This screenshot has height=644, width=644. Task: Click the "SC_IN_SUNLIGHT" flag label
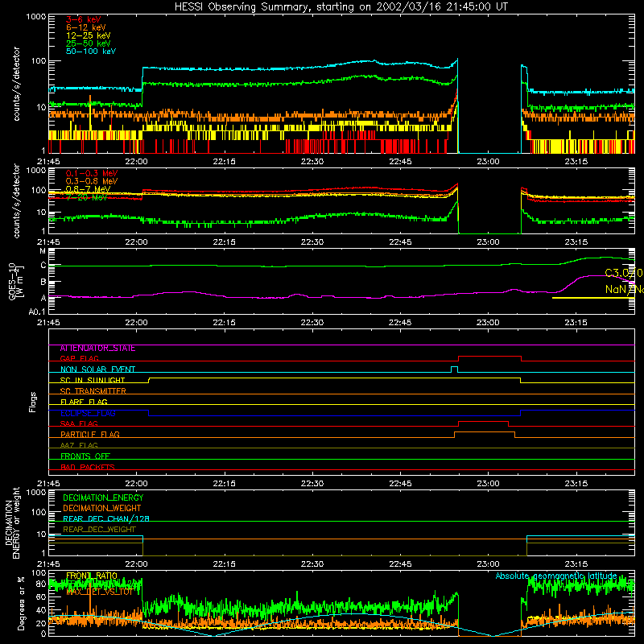[x=93, y=380]
